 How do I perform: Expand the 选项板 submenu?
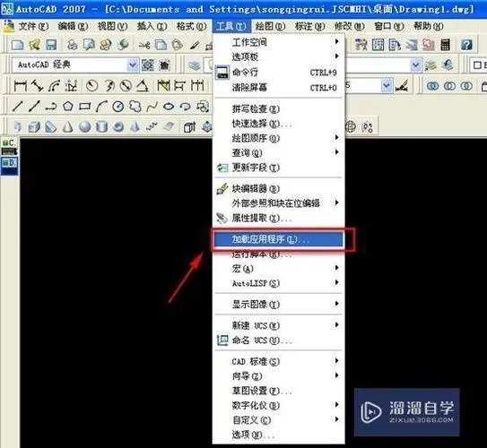[279, 56]
